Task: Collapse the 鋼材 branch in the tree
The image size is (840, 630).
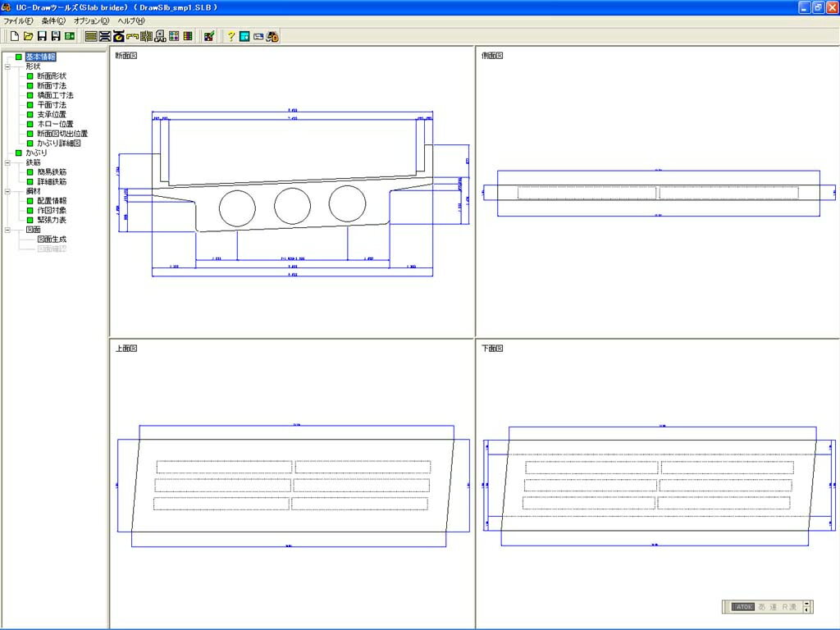Action: pyautogui.click(x=7, y=190)
